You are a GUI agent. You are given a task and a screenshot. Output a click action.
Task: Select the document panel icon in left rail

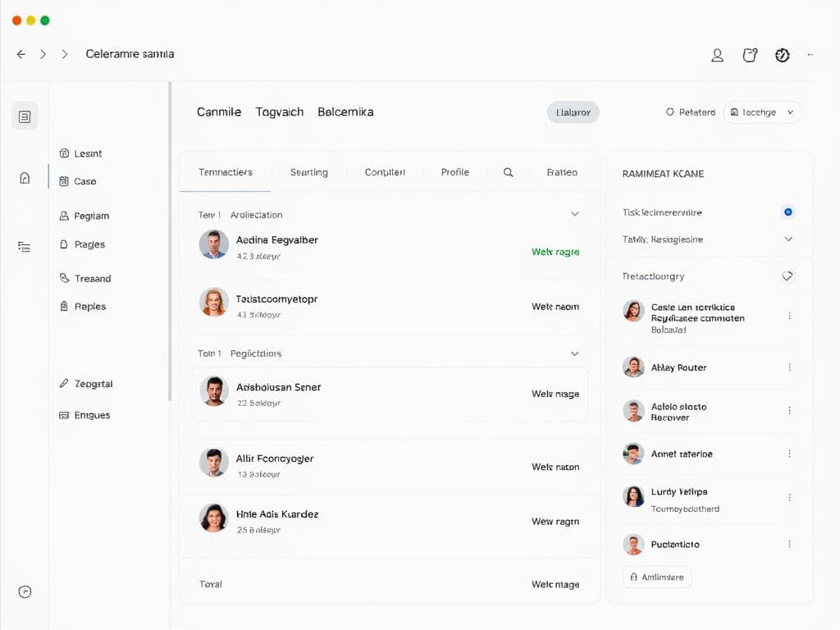[x=25, y=116]
